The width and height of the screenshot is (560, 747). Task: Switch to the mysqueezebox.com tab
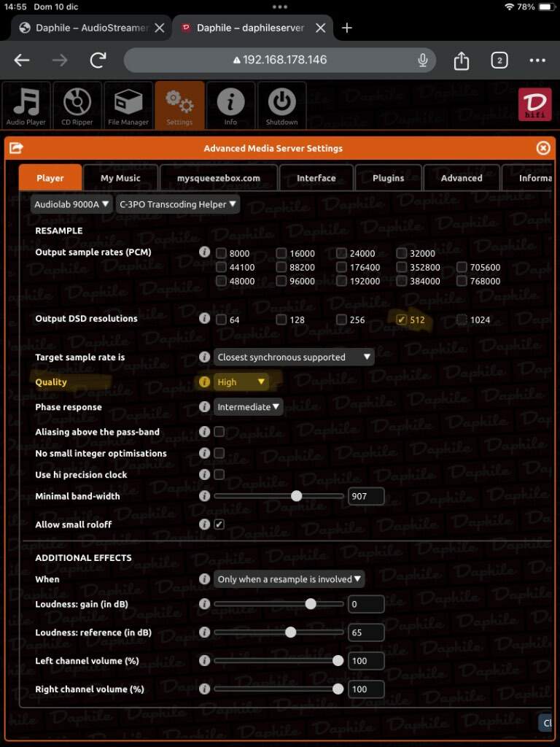point(219,178)
